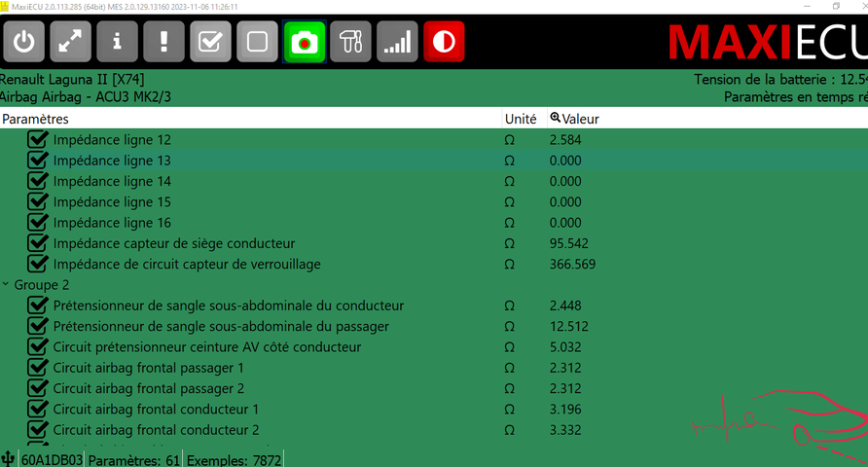
Task: Uncheck Circuit airbag frontal passager 1
Action: [38, 368]
